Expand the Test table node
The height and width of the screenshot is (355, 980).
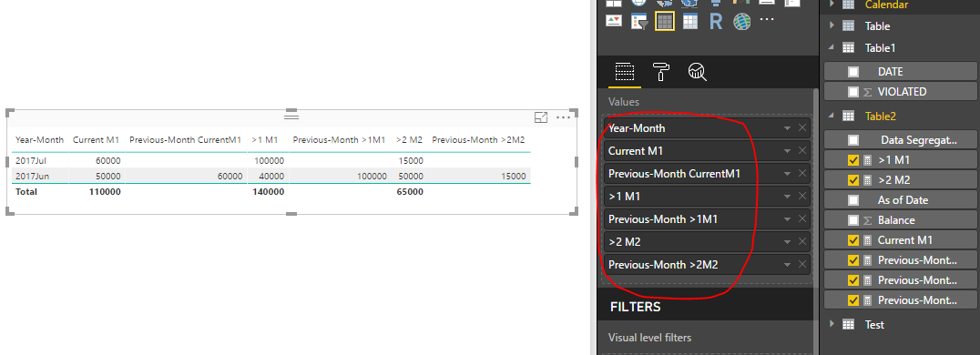tap(832, 324)
